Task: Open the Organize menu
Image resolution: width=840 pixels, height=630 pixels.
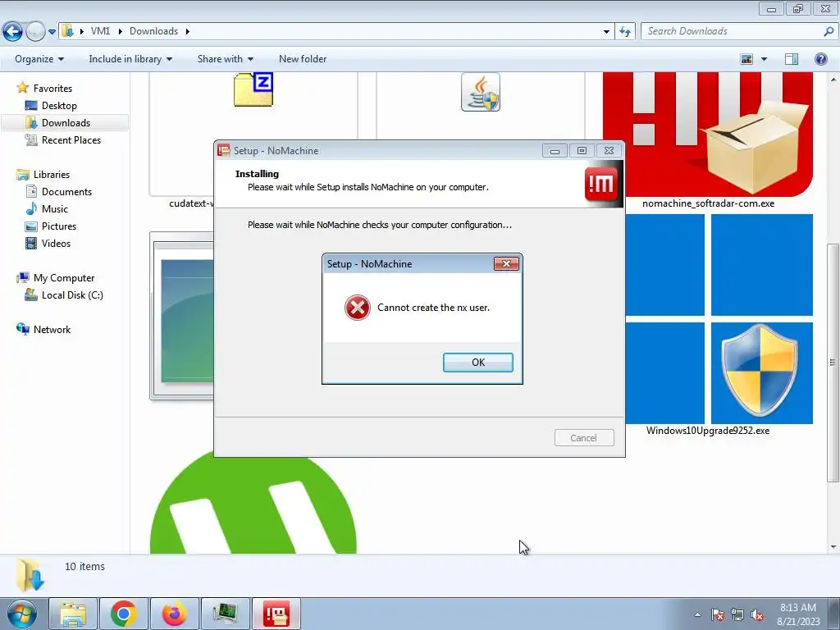Action: 39,59
